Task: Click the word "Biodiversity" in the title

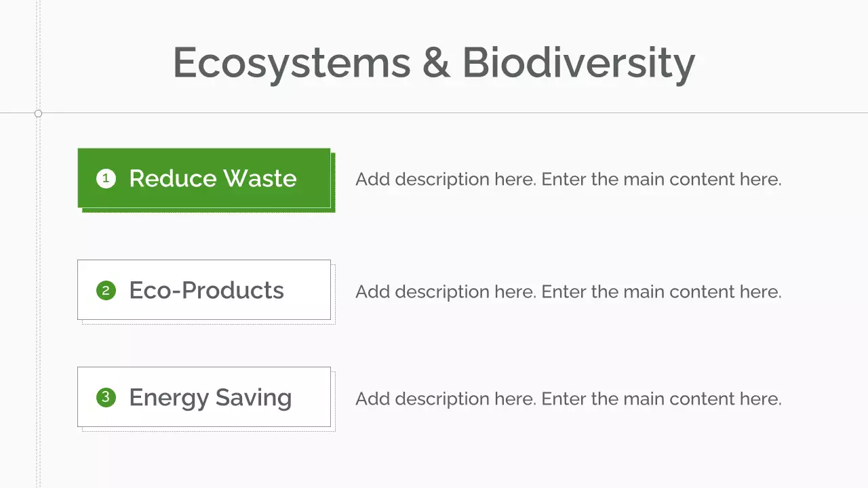Action: [578, 63]
